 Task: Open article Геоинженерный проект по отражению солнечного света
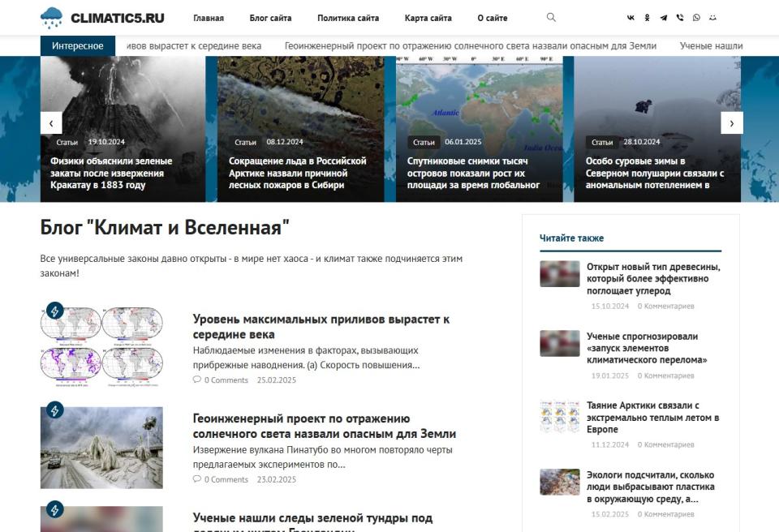coord(324,426)
